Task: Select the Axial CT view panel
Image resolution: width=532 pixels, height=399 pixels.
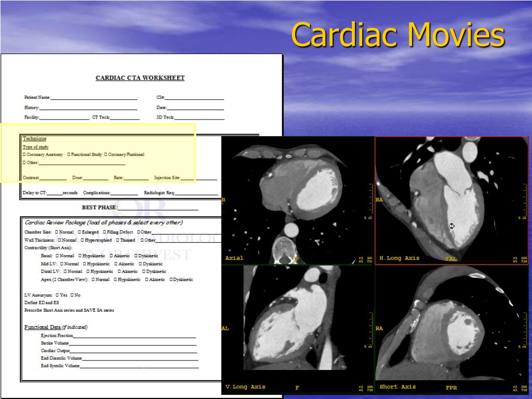Action: point(298,201)
